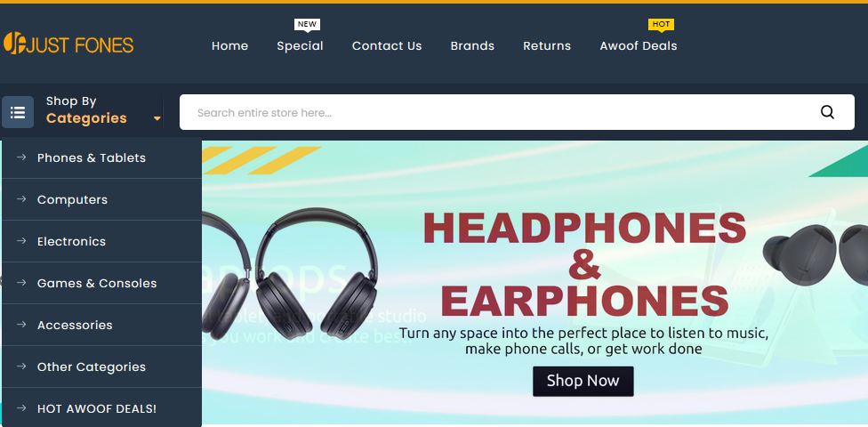The width and height of the screenshot is (868, 427).
Task: Click the HOT badge above Awoof Deals
Action: pyautogui.click(x=661, y=24)
